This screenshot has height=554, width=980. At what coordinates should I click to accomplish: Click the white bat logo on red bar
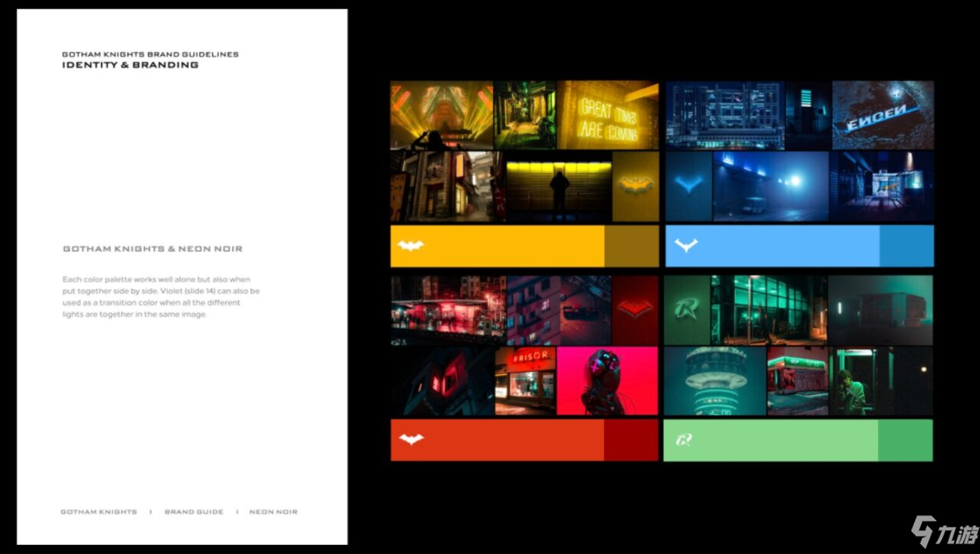pyautogui.click(x=411, y=439)
